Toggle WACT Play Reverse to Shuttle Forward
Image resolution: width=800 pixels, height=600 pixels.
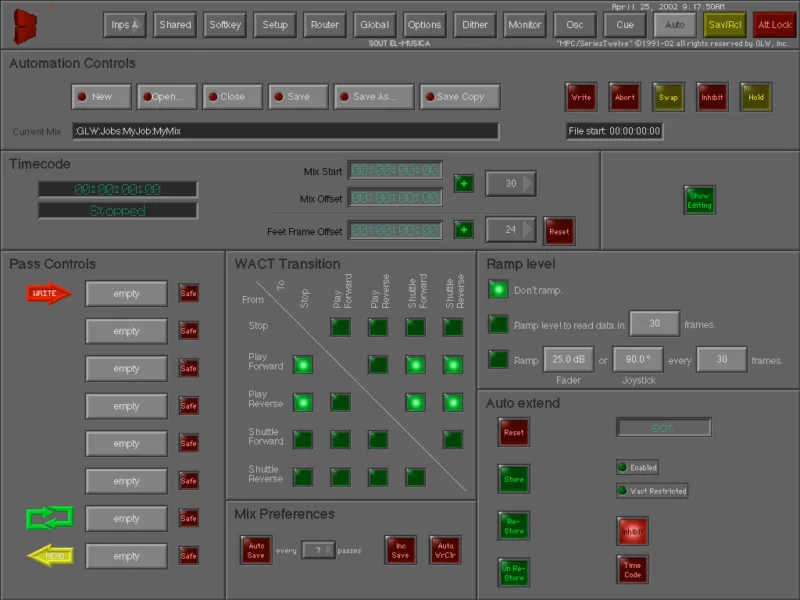tap(416, 403)
